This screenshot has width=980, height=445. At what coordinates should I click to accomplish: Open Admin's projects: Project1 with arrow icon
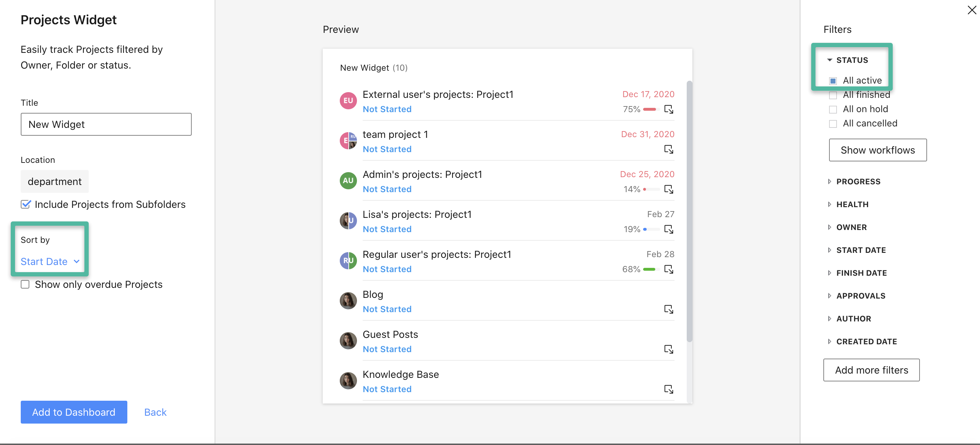668,189
